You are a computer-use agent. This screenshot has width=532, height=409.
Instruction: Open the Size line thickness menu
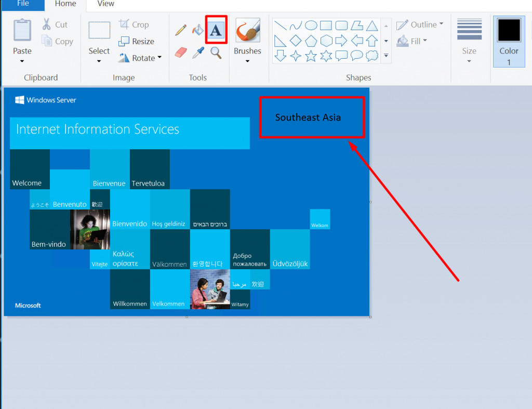click(x=469, y=41)
